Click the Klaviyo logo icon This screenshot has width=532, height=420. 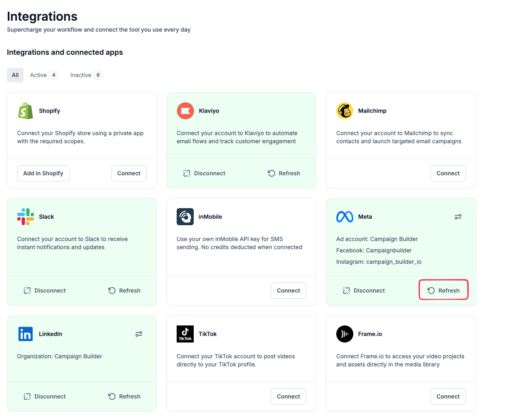point(185,111)
